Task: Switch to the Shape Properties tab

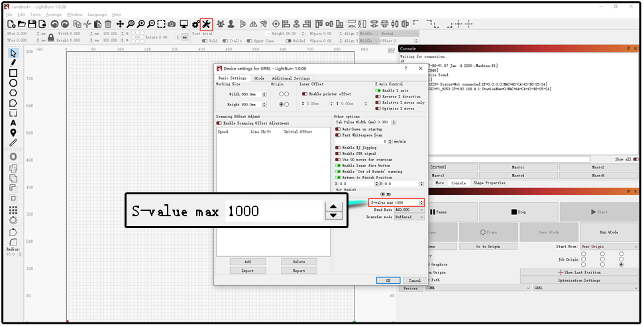Action: click(489, 183)
